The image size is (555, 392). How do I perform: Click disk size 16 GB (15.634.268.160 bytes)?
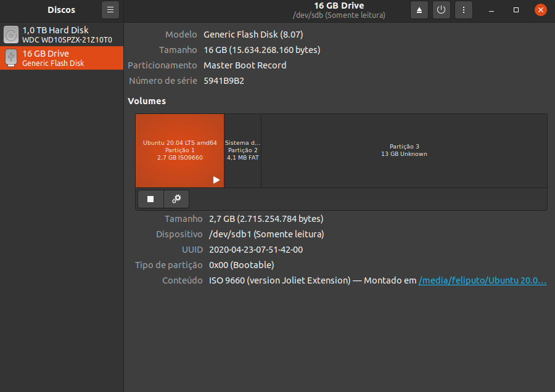[262, 50]
